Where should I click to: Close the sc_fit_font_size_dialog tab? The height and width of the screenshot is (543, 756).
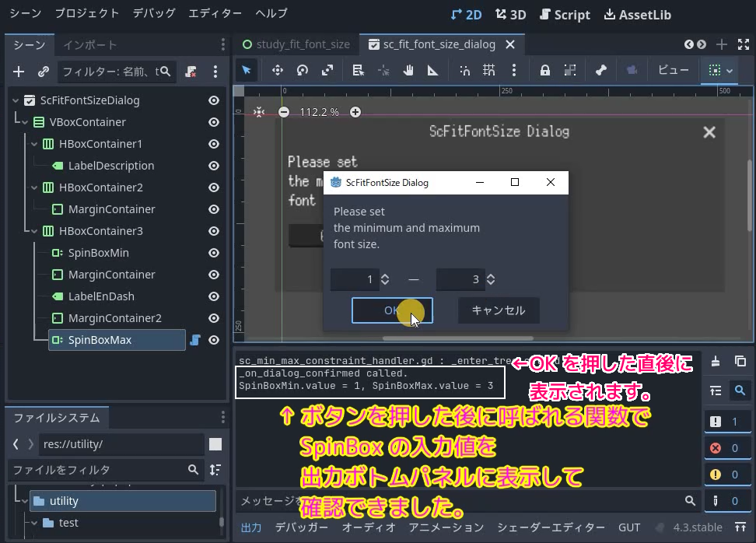coord(510,45)
